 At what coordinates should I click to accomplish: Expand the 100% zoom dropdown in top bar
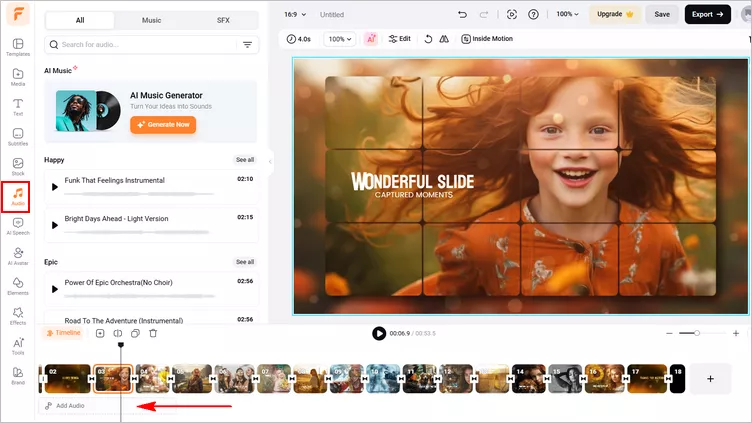click(x=567, y=14)
